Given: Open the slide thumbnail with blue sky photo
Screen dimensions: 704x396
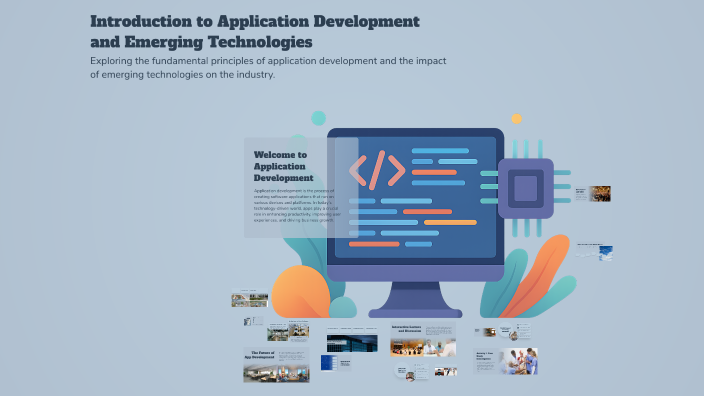Looking at the screenshot, I should point(594,251).
